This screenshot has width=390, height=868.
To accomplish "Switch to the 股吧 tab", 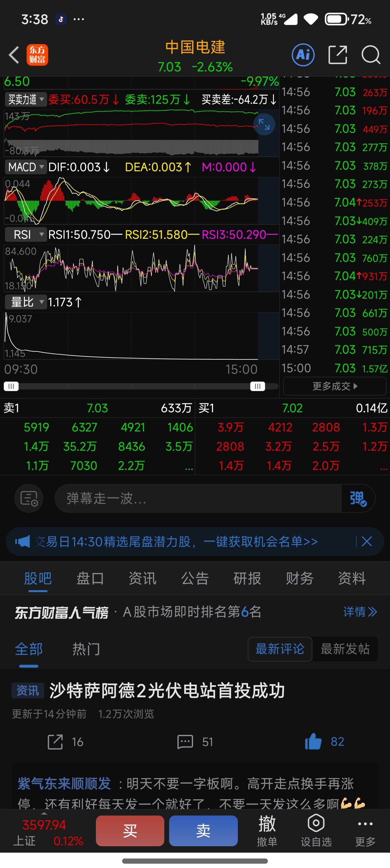I will coord(38,578).
